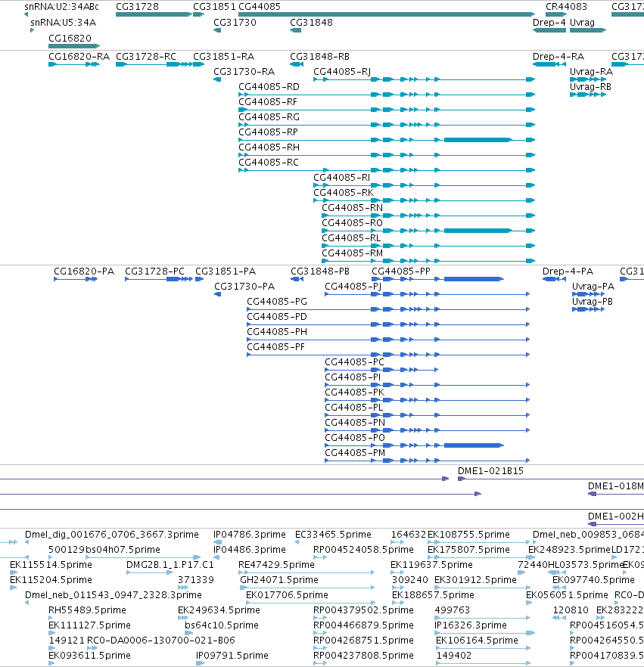Select transcript CG44085-RF
Image resolution: width=644 pixels, height=667 pixels.
click(387, 110)
